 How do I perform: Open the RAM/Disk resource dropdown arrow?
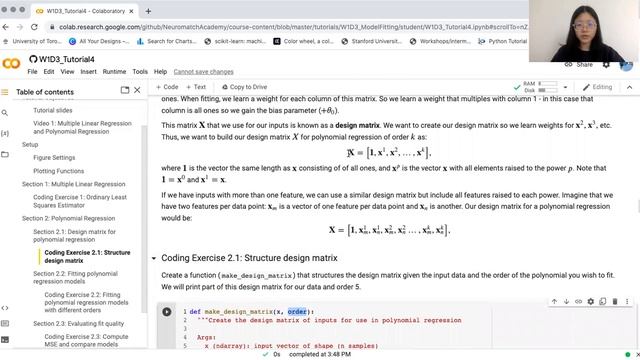[x=565, y=87]
